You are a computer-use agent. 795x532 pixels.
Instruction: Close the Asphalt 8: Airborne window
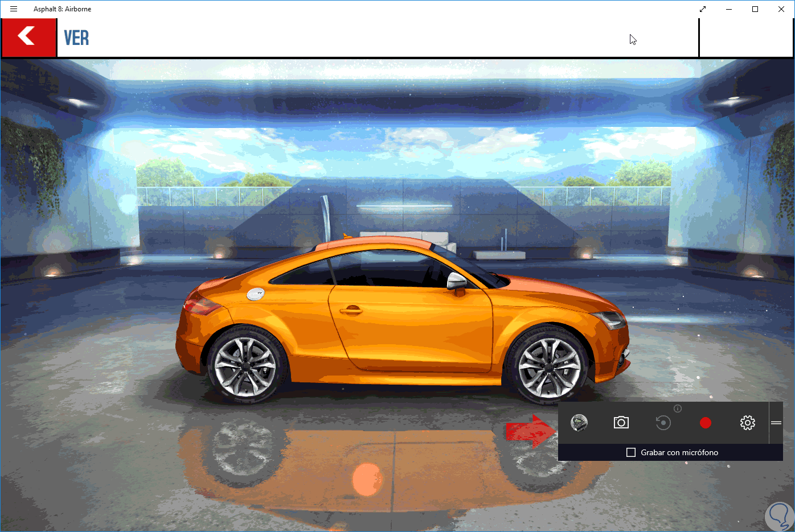tap(781, 9)
